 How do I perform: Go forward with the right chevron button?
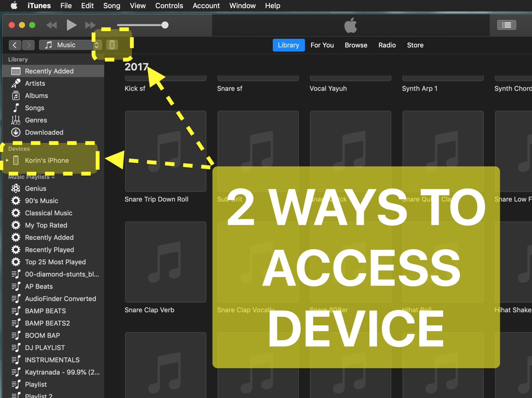click(x=28, y=45)
